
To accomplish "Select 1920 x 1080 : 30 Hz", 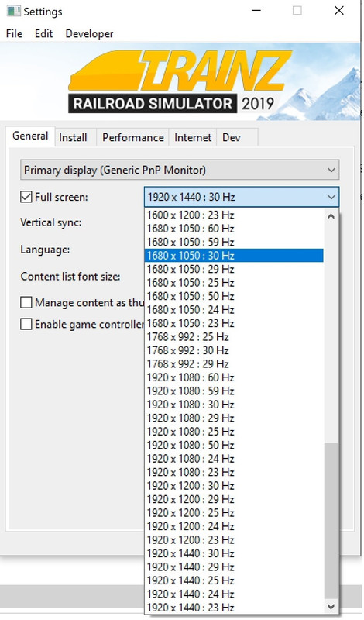I will [235, 405].
